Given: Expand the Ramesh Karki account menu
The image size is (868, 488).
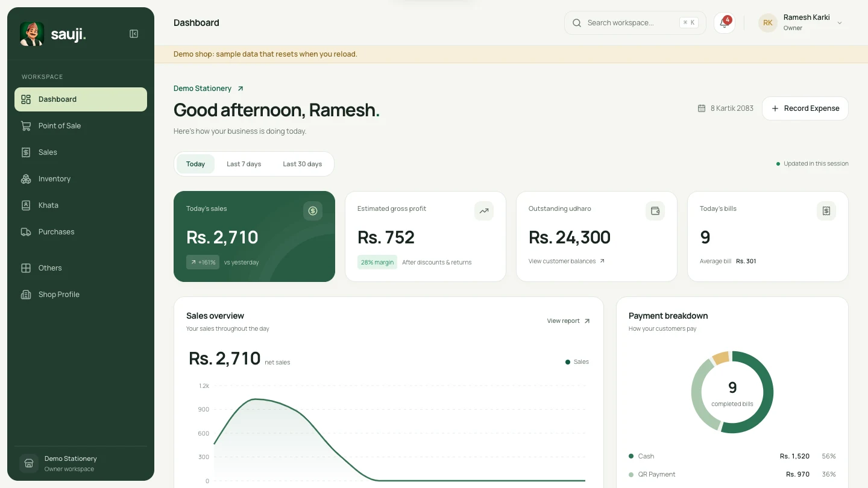Looking at the screenshot, I should [x=840, y=23].
